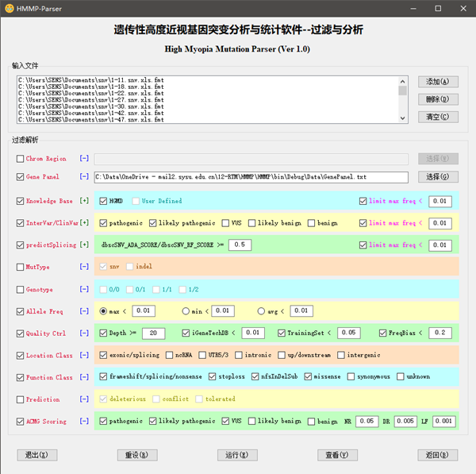Screen dimensions: 476x474
Task: Click the [+] toggle next to InterVar/ClinVar
Action: coord(84,223)
